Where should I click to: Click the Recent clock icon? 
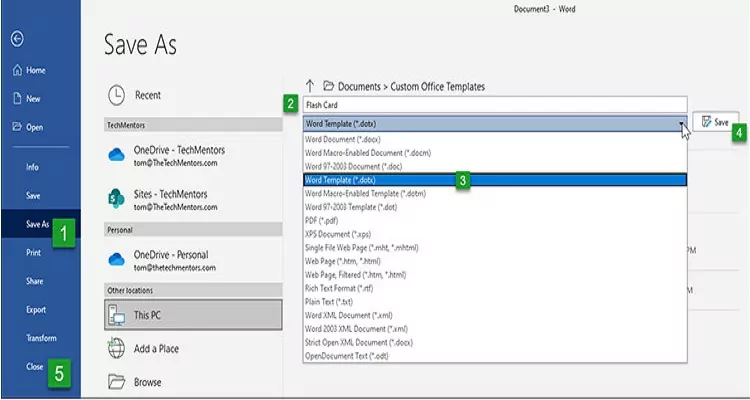pyautogui.click(x=116, y=95)
